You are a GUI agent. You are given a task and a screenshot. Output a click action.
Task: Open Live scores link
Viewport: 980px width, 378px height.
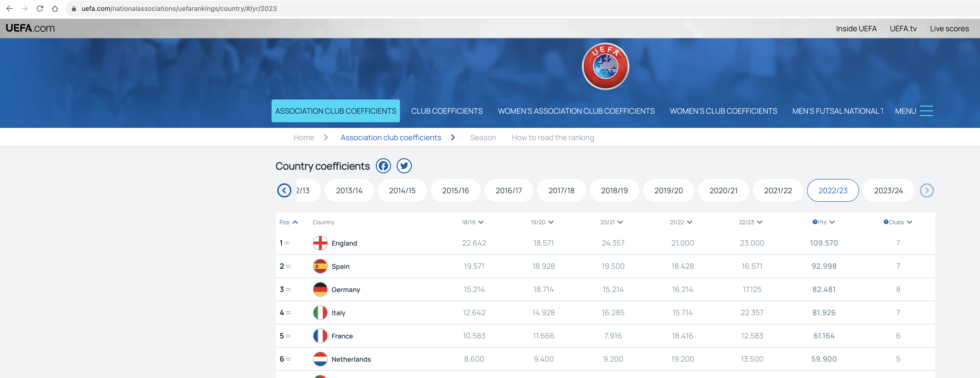[949, 28]
